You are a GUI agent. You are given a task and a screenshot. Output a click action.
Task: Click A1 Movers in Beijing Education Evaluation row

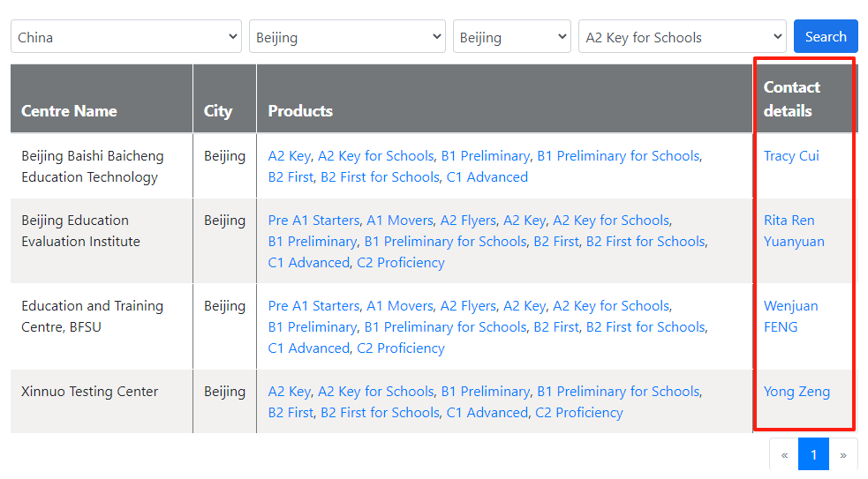coord(400,221)
